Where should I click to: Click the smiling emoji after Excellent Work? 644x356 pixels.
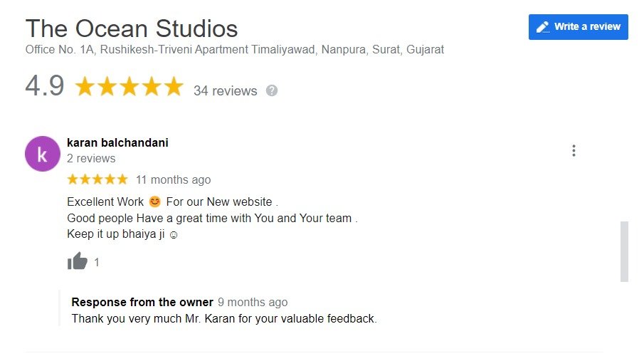[155, 201]
